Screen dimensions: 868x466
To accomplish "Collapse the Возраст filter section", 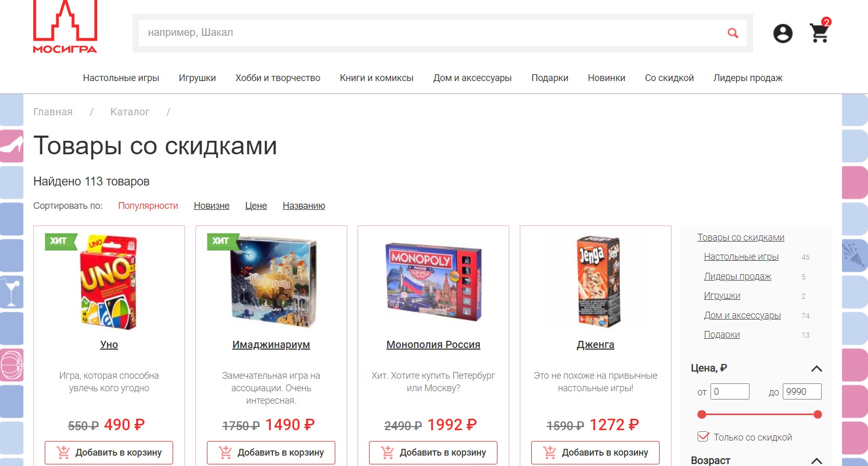I will point(817,460).
